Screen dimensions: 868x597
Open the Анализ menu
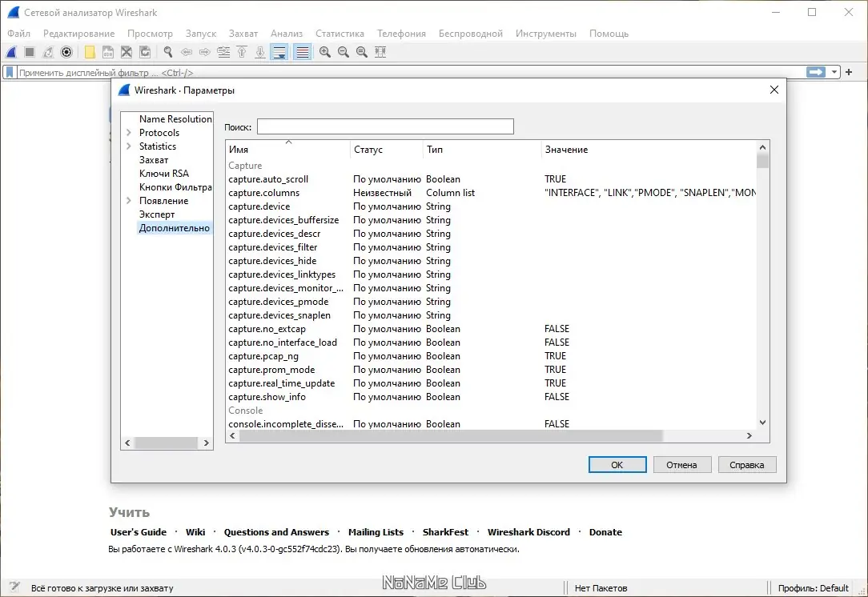[287, 34]
